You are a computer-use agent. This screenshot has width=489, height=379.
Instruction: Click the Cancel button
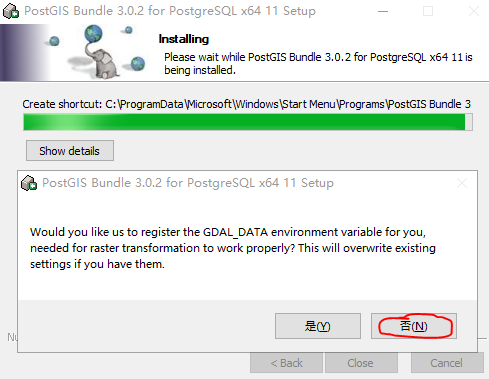[447, 363]
